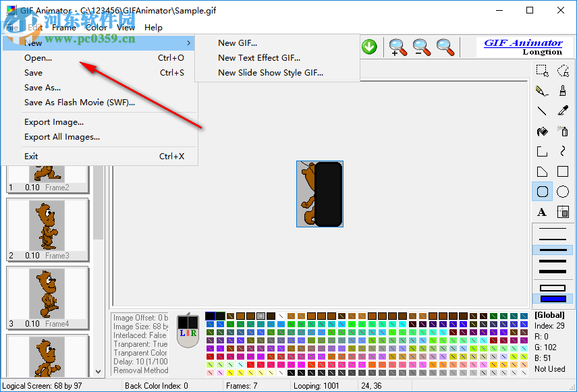
Task: Select the straight line tool
Action: point(542,111)
